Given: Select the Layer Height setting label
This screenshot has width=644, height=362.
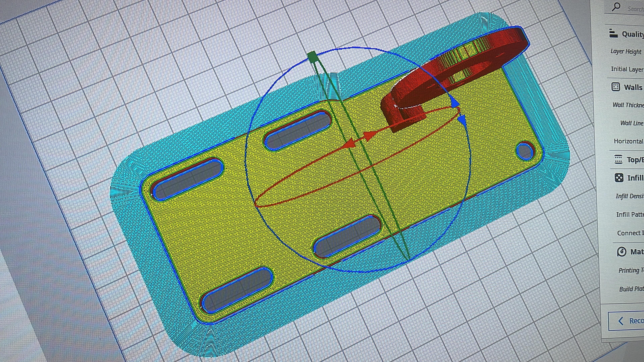Looking at the screenshot, I should (x=626, y=51).
